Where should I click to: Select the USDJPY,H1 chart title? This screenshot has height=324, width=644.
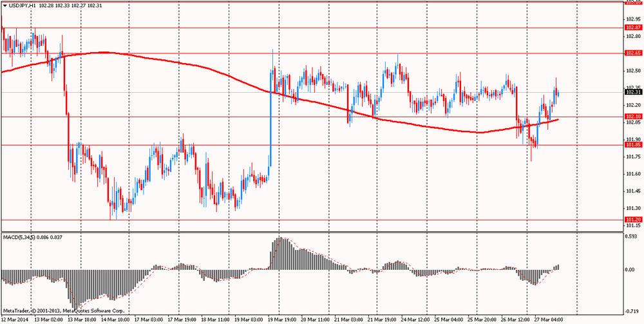(x=21, y=7)
